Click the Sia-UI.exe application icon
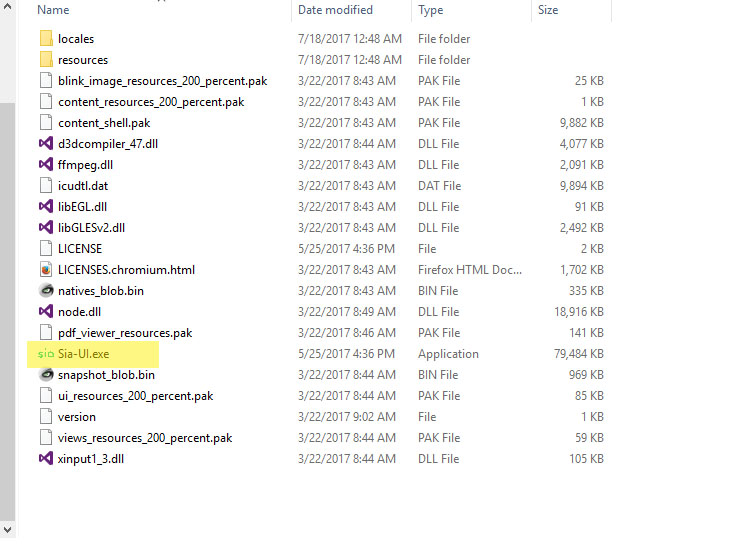Screen dimensions: 733x552 coord(46,354)
